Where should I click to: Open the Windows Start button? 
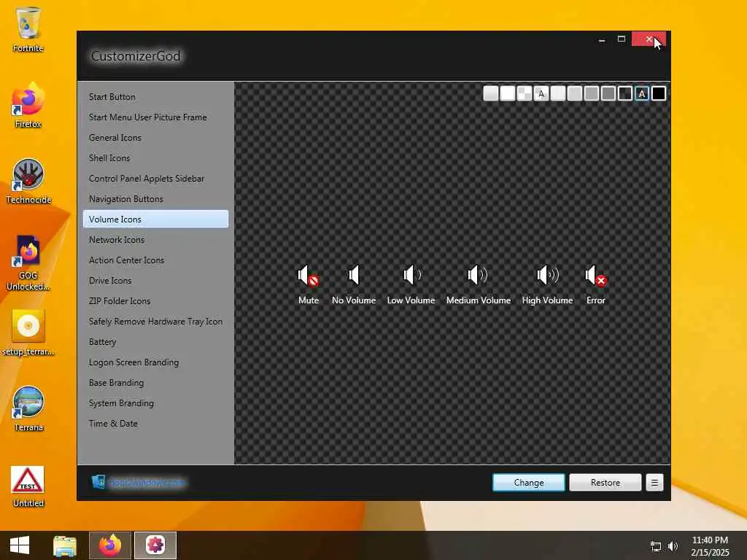point(20,545)
